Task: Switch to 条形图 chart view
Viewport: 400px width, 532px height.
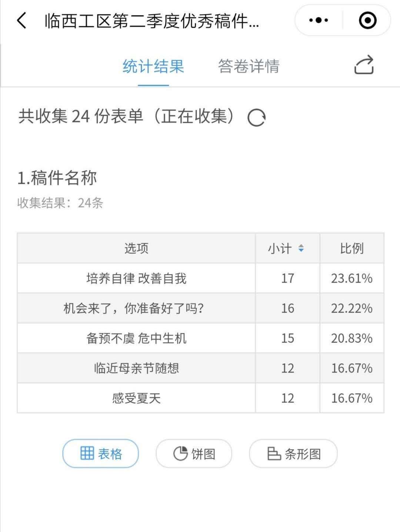Action: (x=293, y=453)
